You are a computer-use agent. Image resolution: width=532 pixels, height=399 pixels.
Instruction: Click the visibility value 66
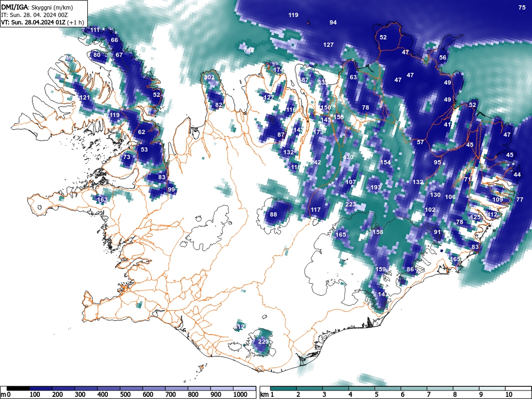pyautogui.click(x=115, y=40)
